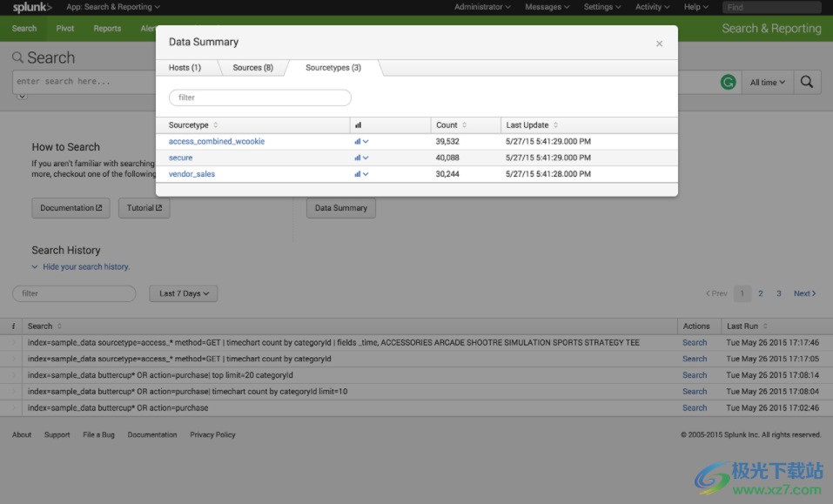833x504 pixels.
Task: Click Hide your search history link
Action: point(86,267)
